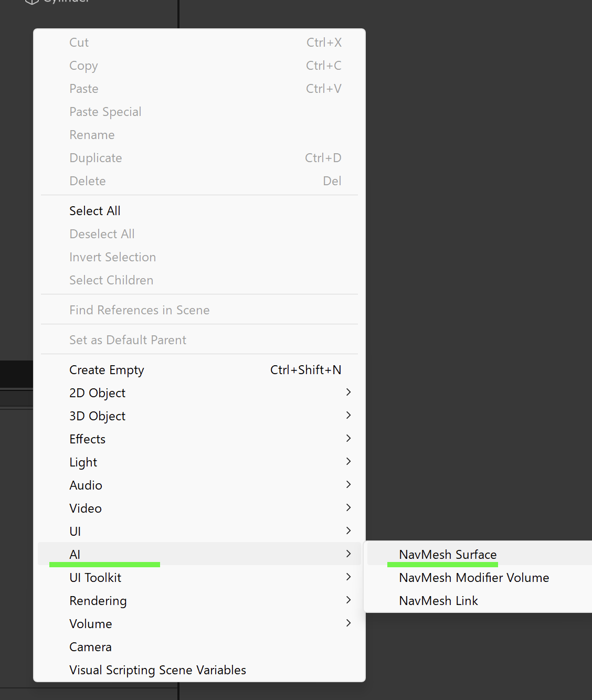Click Select All in the context menu

click(95, 210)
